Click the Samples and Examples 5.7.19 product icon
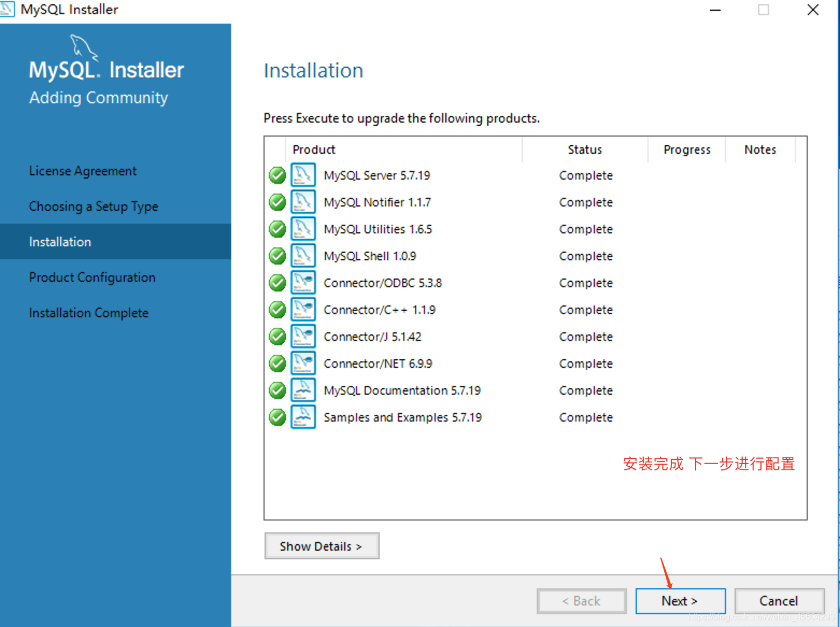This screenshot has width=840, height=627. (x=303, y=417)
